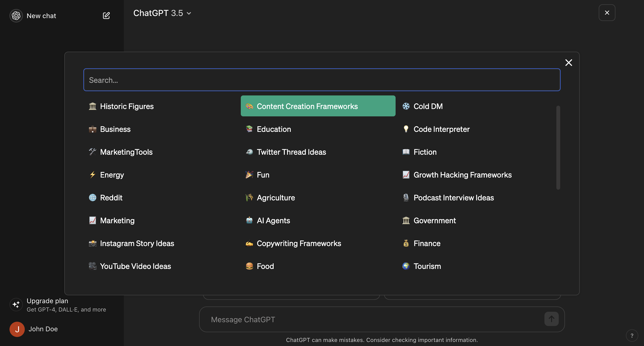
Task: Click the Content Creation Frameworks palette icon
Action: [249, 106]
